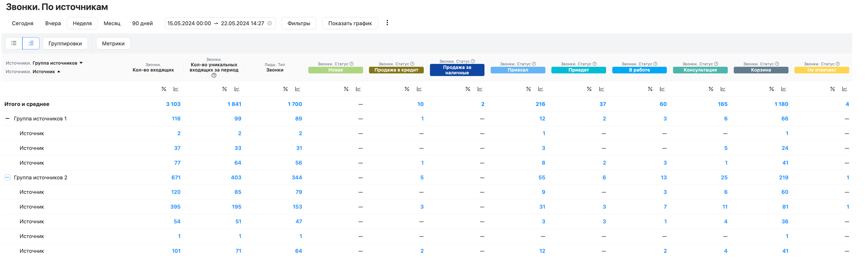Switch to flat list view icon
The width and height of the screenshot is (868, 258).
click(14, 43)
